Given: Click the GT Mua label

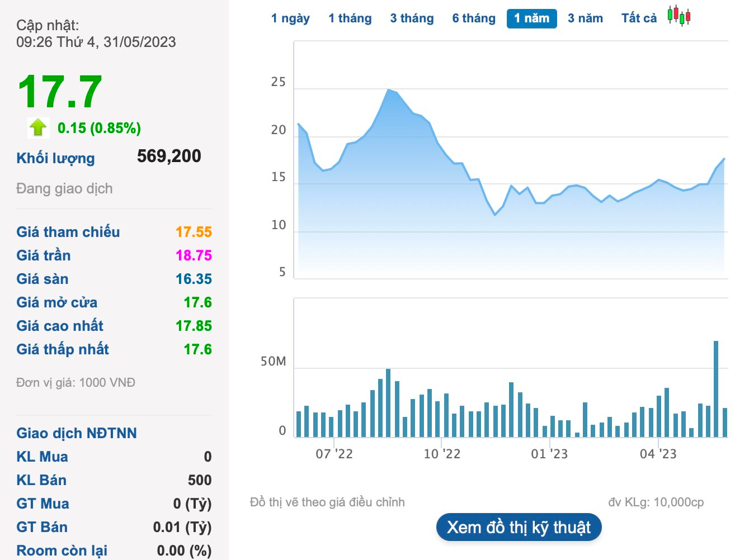Looking at the screenshot, I should [x=43, y=504].
